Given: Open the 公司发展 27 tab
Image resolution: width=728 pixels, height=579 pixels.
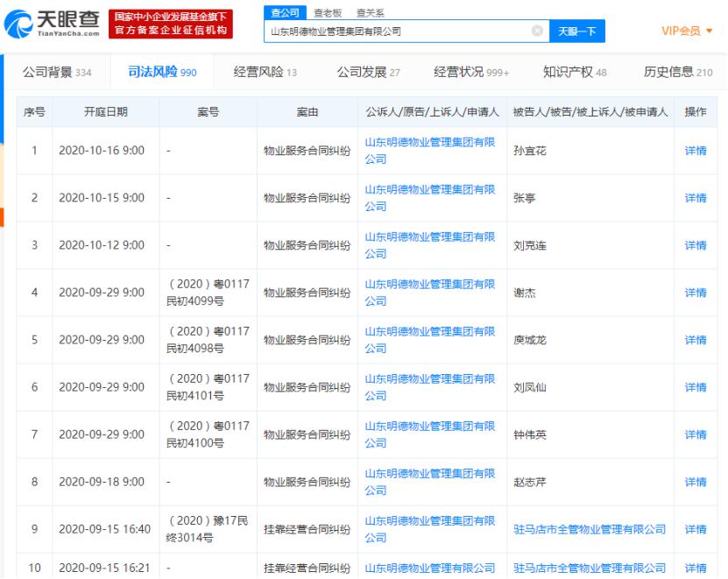Looking at the screenshot, I should pyautogui.click(x=368, y=72).
